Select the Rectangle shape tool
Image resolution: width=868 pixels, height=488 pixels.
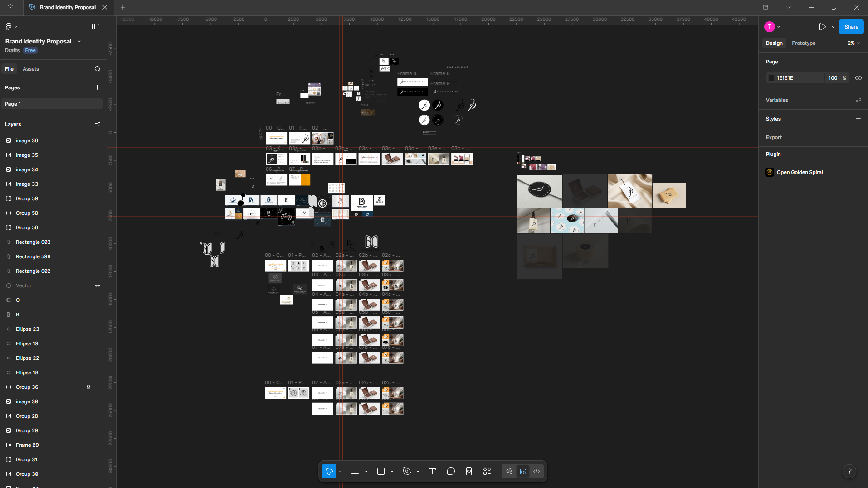[x=381, y=471]
